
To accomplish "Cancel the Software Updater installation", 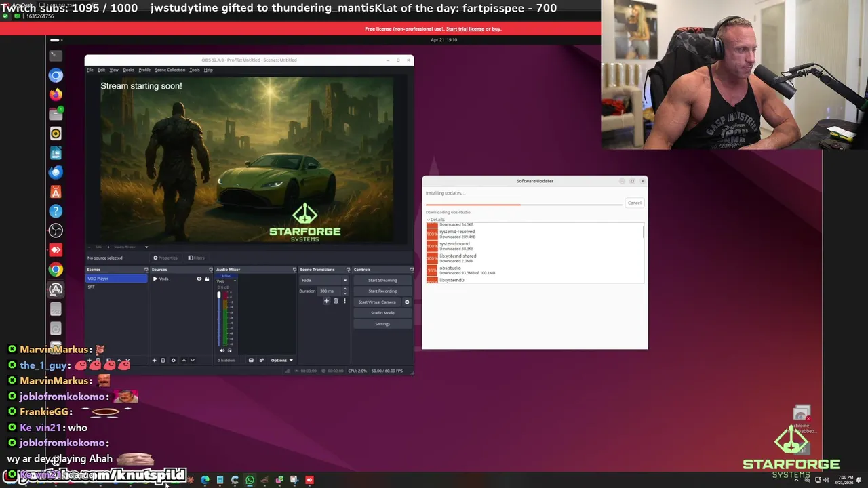I will click(x=634, y=203).
